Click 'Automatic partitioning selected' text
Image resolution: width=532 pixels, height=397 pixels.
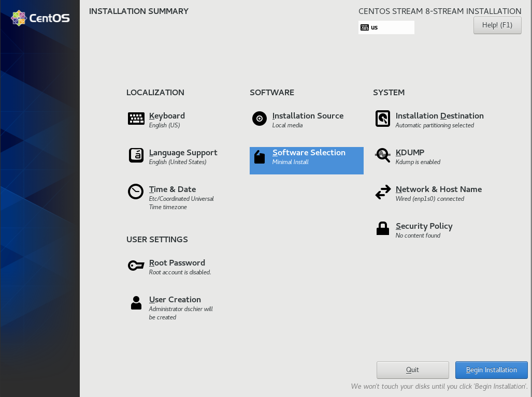[435, 125]
